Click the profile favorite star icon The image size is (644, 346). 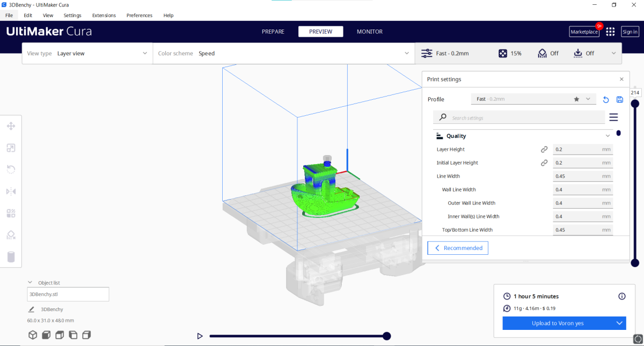click(x=576, y=99)
